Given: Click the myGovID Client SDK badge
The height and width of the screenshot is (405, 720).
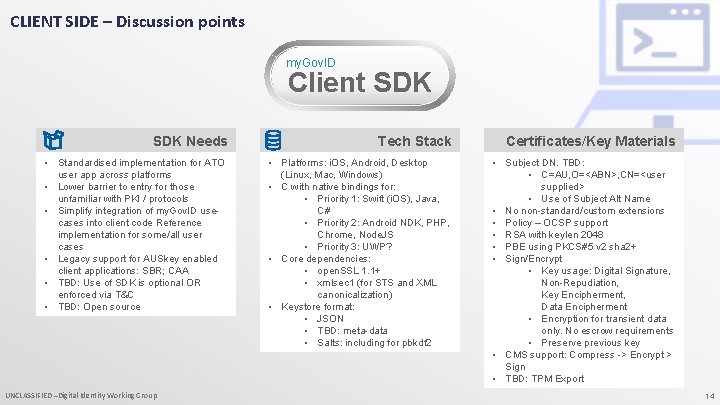Looking at the screenshot, I should (360, 75).
